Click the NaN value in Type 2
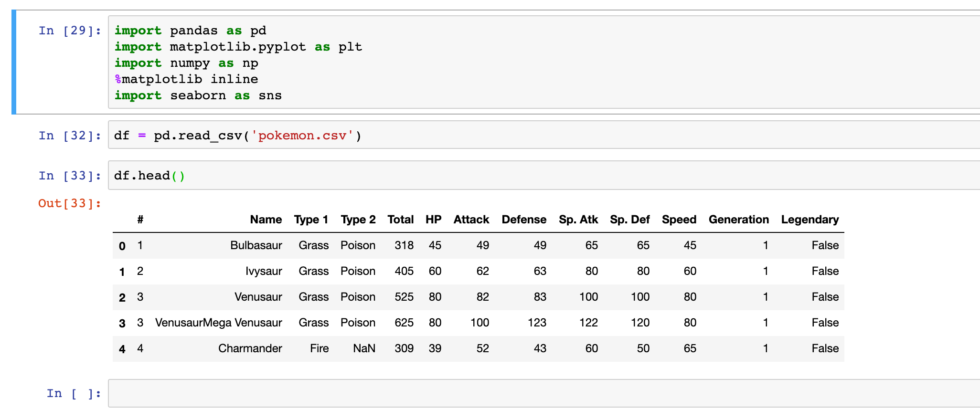980x420 pixels. click(364, 348)
